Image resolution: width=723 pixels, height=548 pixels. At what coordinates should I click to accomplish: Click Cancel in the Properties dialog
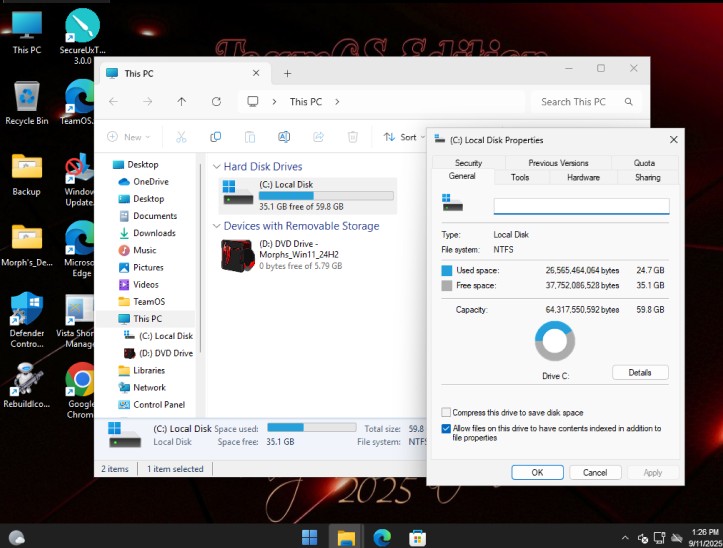click(x=595, y=472)
